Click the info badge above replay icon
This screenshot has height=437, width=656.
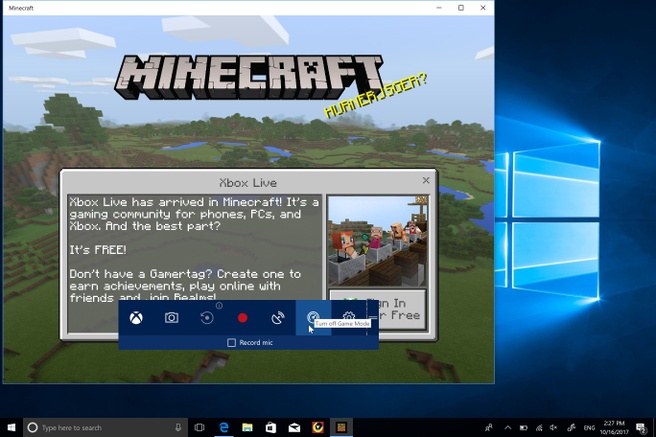219,306
